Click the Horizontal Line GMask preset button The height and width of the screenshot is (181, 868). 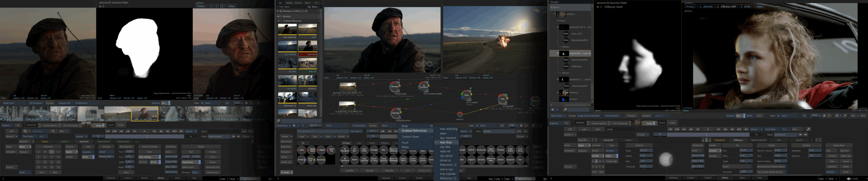(x=212, y=167)
